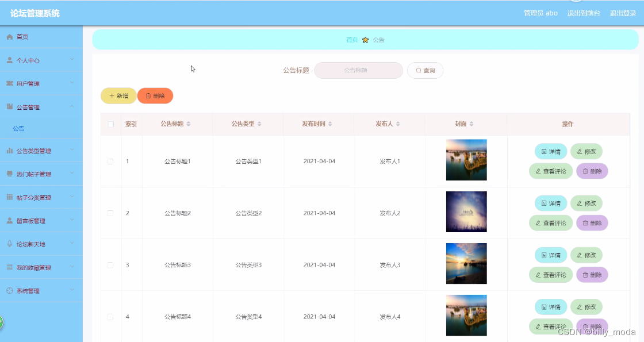644x342 pixels.
Task: Click the 详情 button for 公告标题1
Action: point(550,151)
